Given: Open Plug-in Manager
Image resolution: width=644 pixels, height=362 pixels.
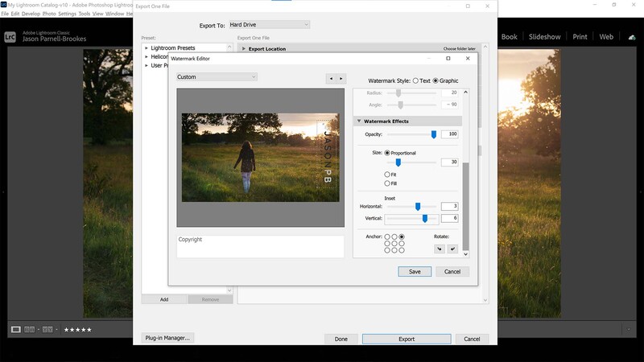Looking at the screenshot, I should [167, 338].
